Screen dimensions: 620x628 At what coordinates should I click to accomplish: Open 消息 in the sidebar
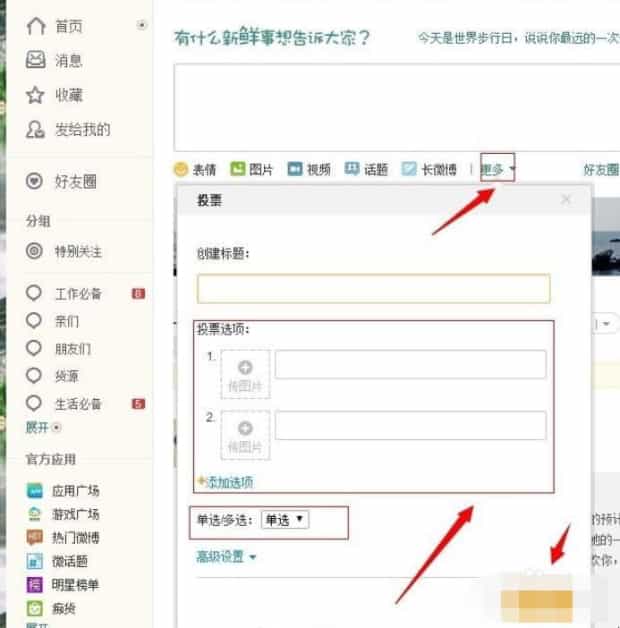[x=68, y=60]
